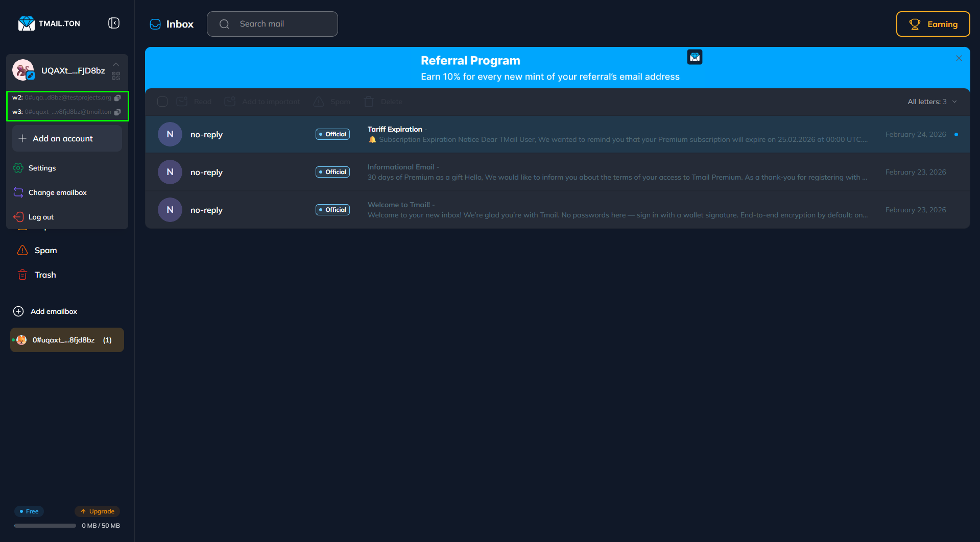Copy the w3 tmail.ton address
This screenshot has width=980, height=542.
pyautogui.click(x=118, y=112)
